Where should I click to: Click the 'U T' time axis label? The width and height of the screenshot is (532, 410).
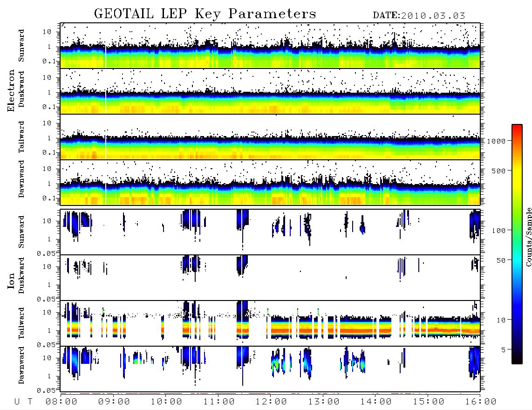point(23,402)
